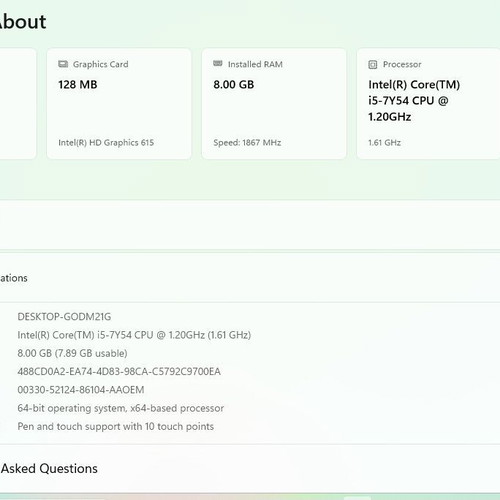The height and width of the screenshot is (500, 500).
Task: Click the Graphics Card icon
Action: 63,64
